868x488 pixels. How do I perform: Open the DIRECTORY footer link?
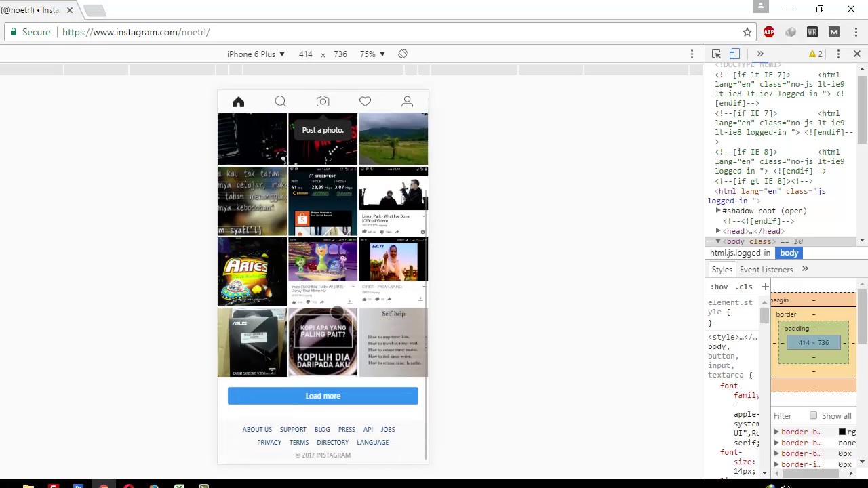332,442
